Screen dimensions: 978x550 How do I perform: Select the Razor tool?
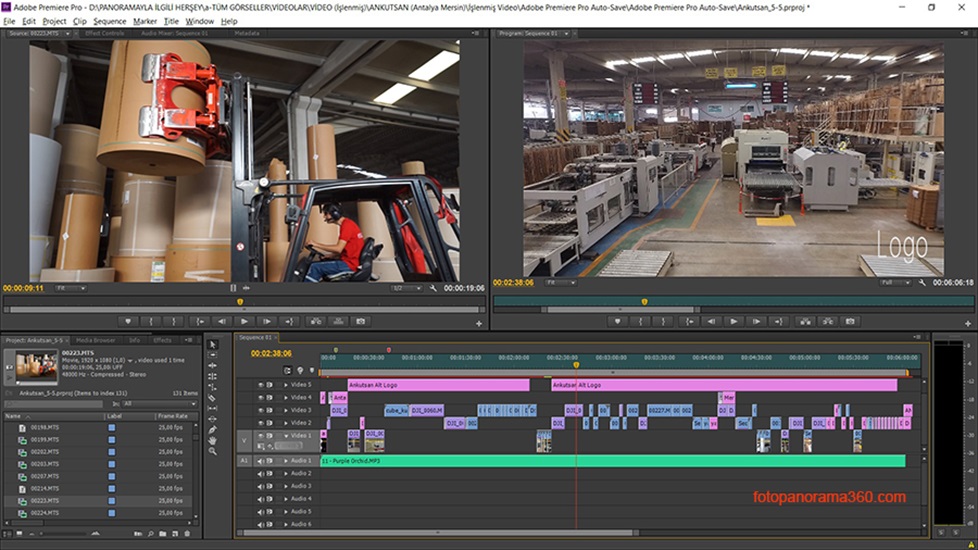pos(213,397)
